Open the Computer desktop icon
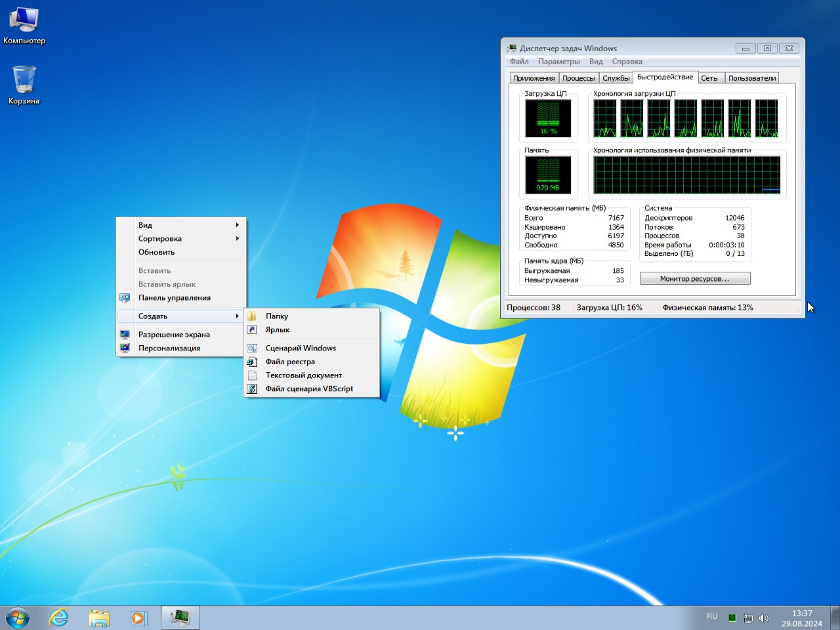Screen dimensions: 840x630 [24, 25]
